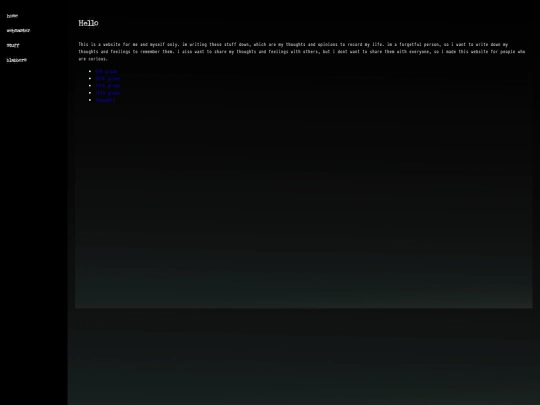This screenshot has width=540, height=405.
Task: Open the home link in sidebar
Action: tap(12, 16)
